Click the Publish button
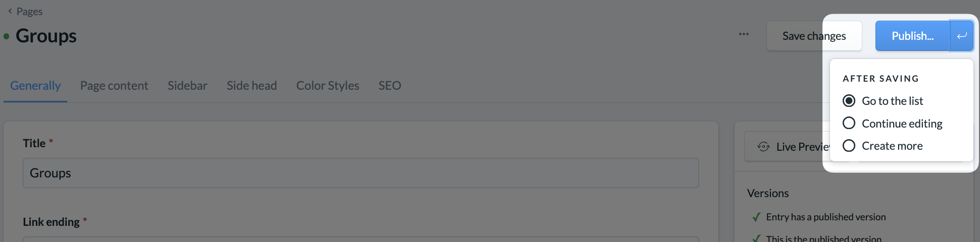Screen dimensions: 980x242 (912, 36)
